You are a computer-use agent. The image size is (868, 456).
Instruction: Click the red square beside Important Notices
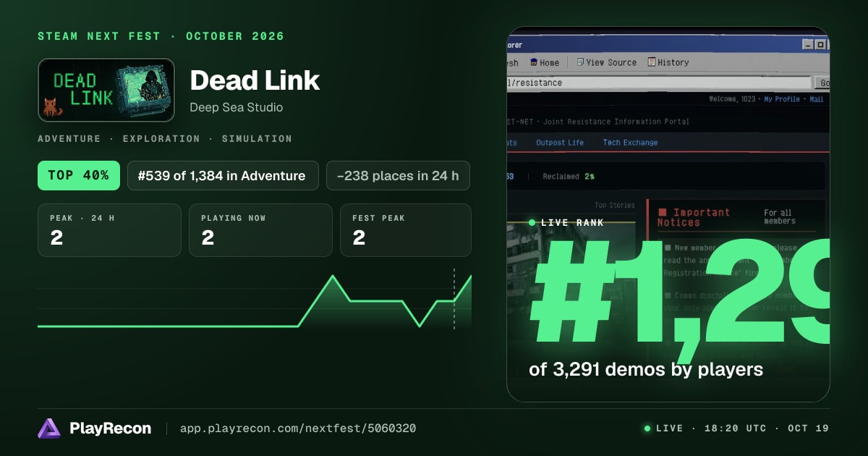tap(662, 213)
